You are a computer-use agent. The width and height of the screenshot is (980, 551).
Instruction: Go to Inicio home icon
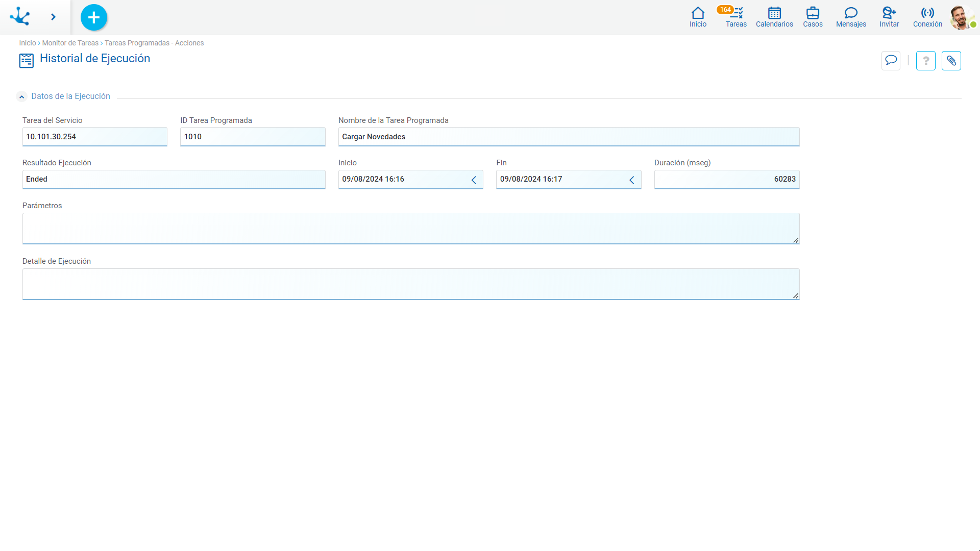coord(698,17)
